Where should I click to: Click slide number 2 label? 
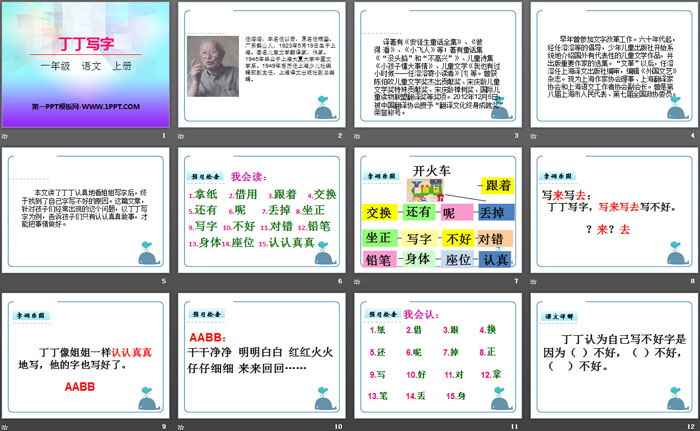click(x=340, y=135)
